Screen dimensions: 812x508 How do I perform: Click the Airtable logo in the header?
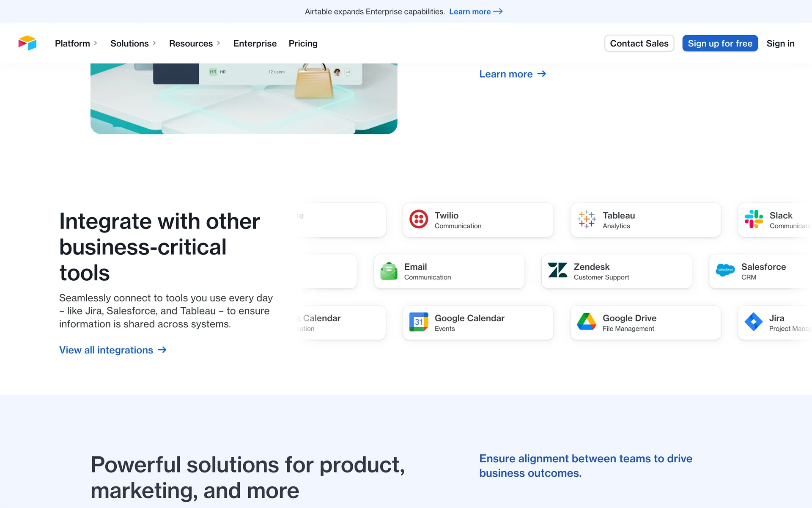pos(27,43)
